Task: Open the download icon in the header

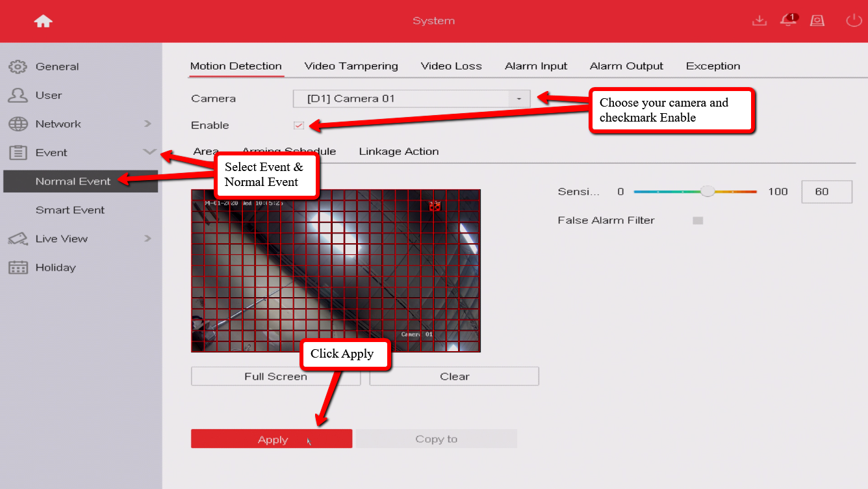Action: tap(759, 21)
